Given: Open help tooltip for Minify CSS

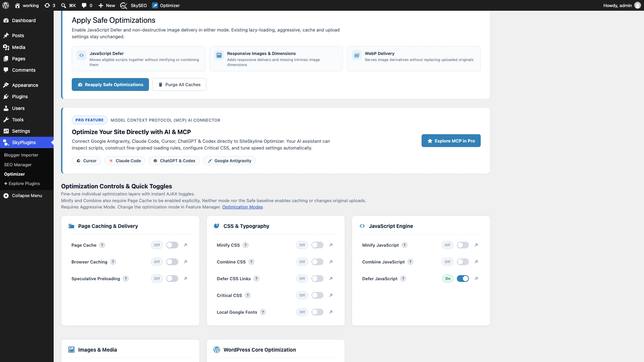Looking at the screenshot, I should (246, 245).
